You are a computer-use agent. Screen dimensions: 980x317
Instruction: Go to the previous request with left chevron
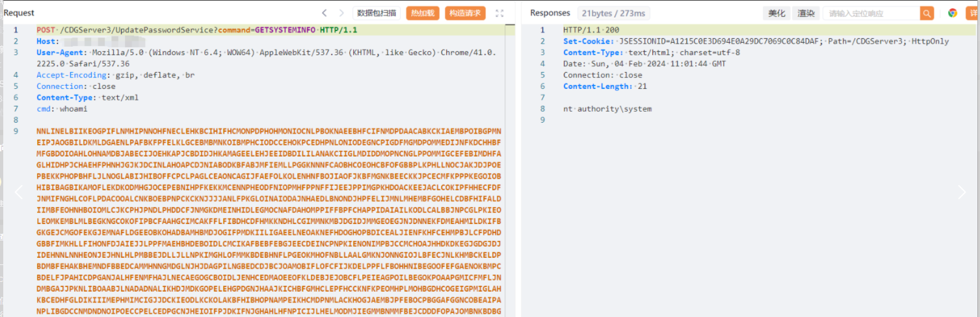tap(324, 13)
